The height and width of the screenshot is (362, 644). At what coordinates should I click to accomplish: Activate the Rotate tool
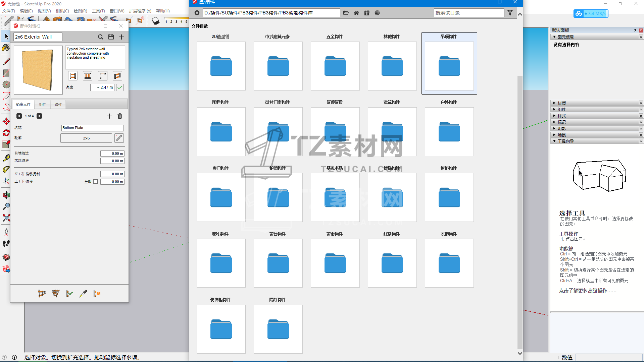6,133
